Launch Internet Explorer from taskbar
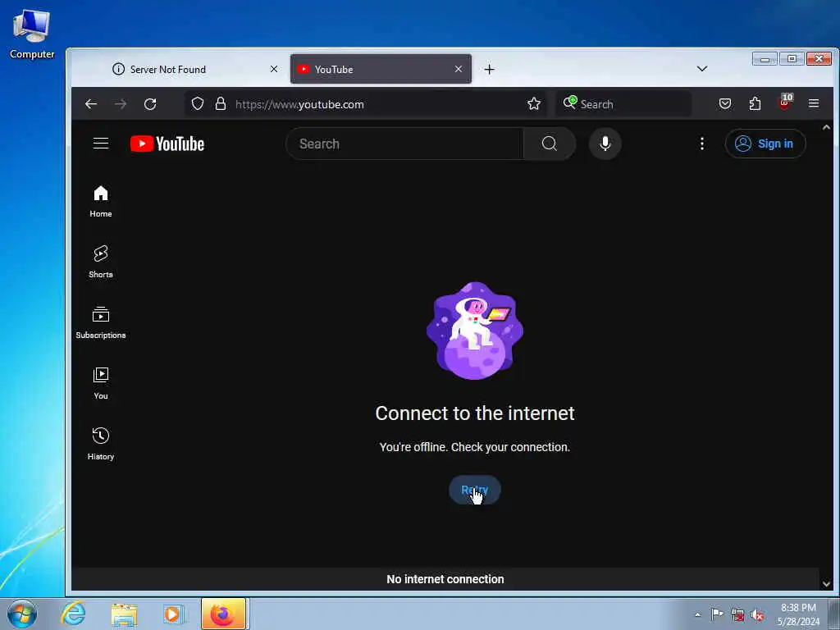The width and height of the screenshot is (840, 630). [73, 614]
